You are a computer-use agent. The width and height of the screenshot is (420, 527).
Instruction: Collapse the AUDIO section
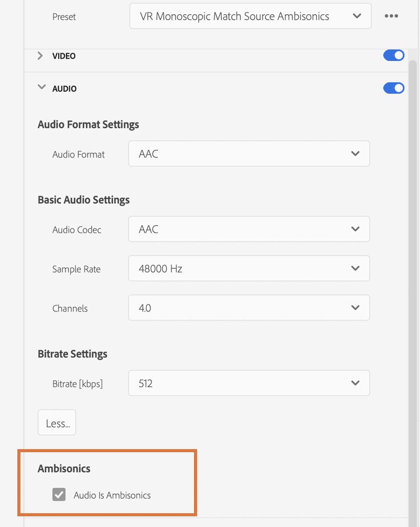click(x=42, y=88)
